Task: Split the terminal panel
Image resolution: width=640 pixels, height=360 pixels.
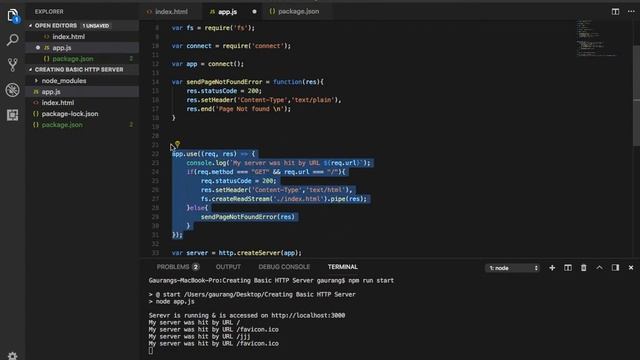Action: 568,268
